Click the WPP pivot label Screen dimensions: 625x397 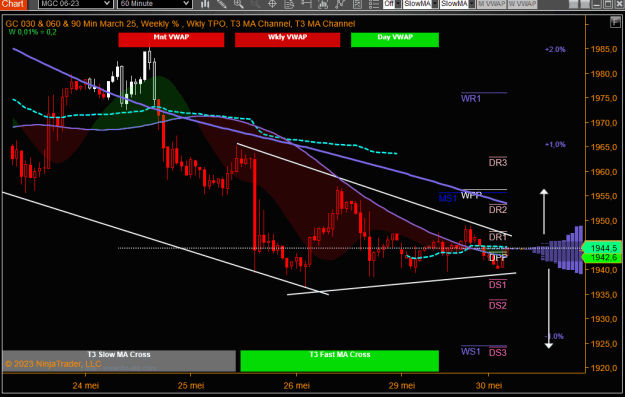(471, 195)
